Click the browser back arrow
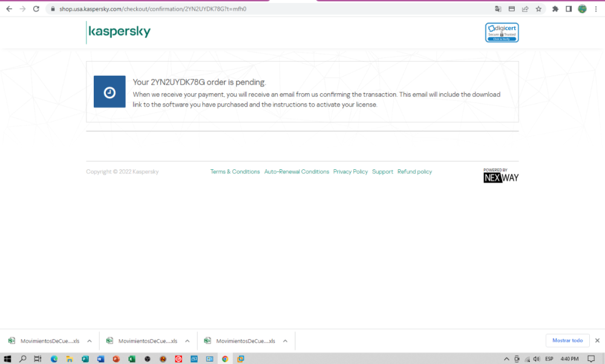The width and height of the screenshot is (605, 364). point(9,9)
